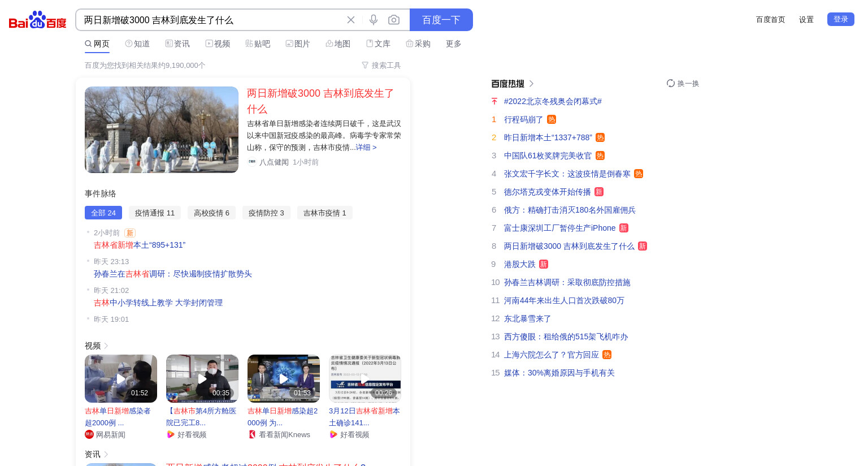Click the 八点健闻 source icon
868x466 pixels.
(x=252, y=162)
